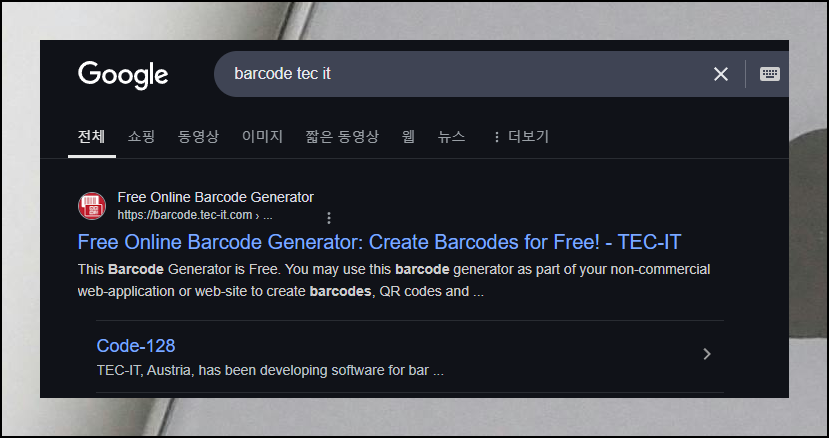Switch to the 동영상 tab
Viewport: 829px width, 438px height.
coord(198,136)
